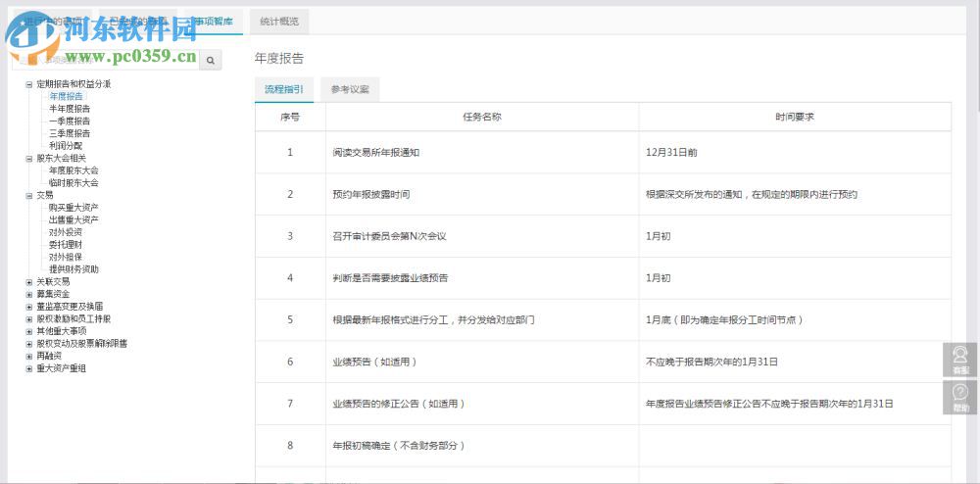
Task: Collapse the 定期报告和权益分派 tree node
Action: (28, 84)
